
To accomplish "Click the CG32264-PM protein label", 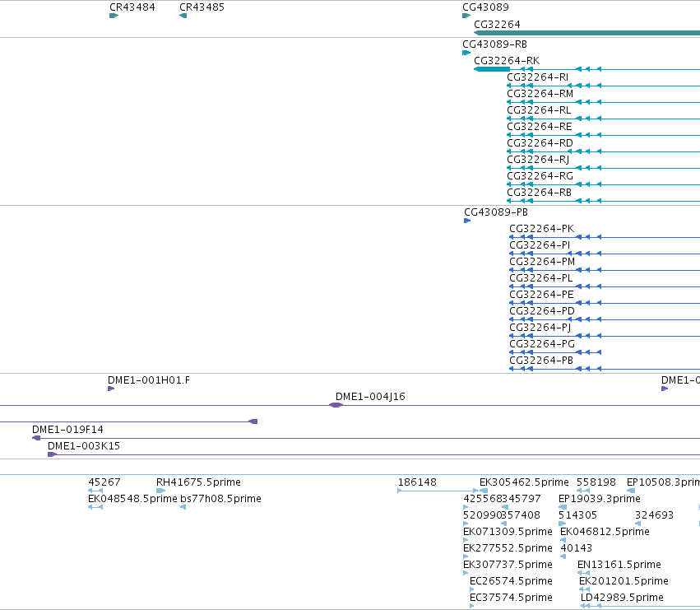I will pyautogui.click(x=542, y=262).
